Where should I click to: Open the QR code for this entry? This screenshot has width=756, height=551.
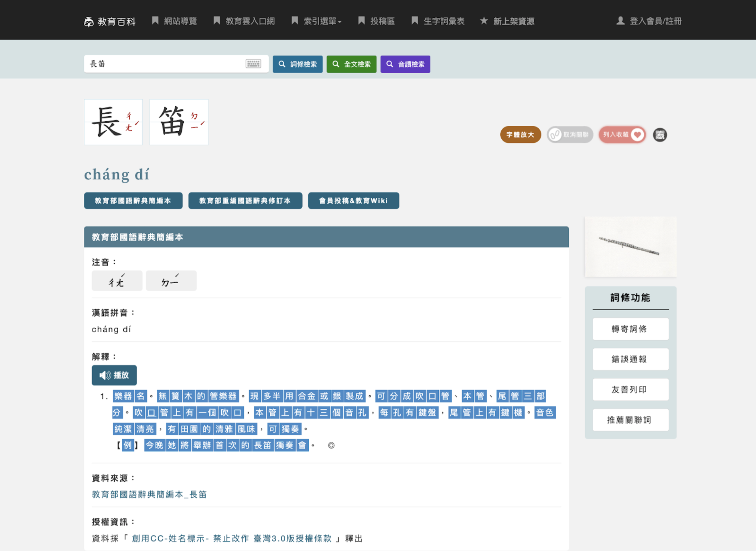pyautogui.click(x=660, y=135)
